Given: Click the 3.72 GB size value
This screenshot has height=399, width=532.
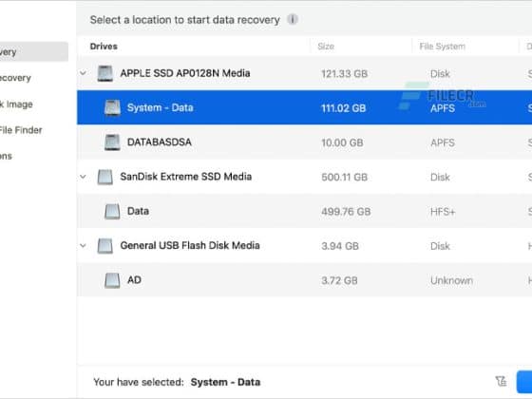Looking at the screenshot, I should coord(339,280).
